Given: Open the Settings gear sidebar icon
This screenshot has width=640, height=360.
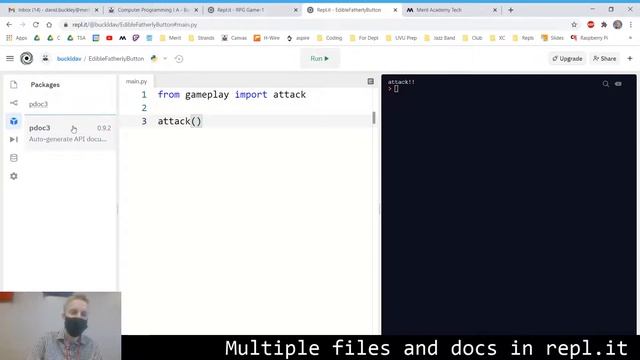Looking at the screenshot, I should pyautogui.click(x=13, y=176).
